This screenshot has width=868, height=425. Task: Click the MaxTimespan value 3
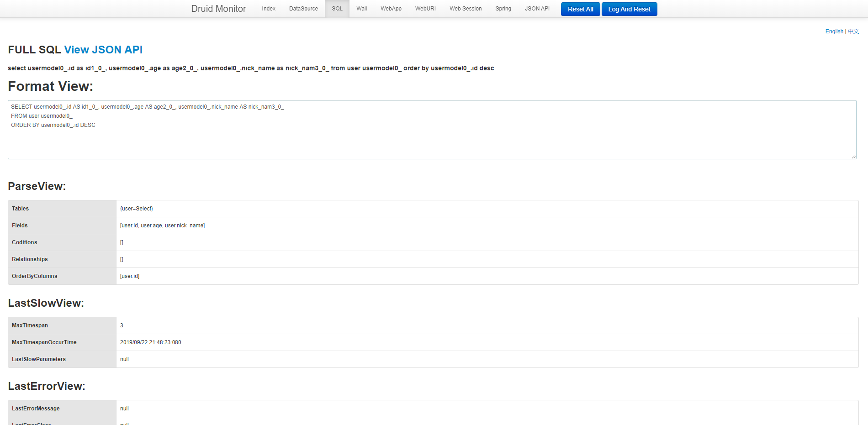tap(122, 325)
